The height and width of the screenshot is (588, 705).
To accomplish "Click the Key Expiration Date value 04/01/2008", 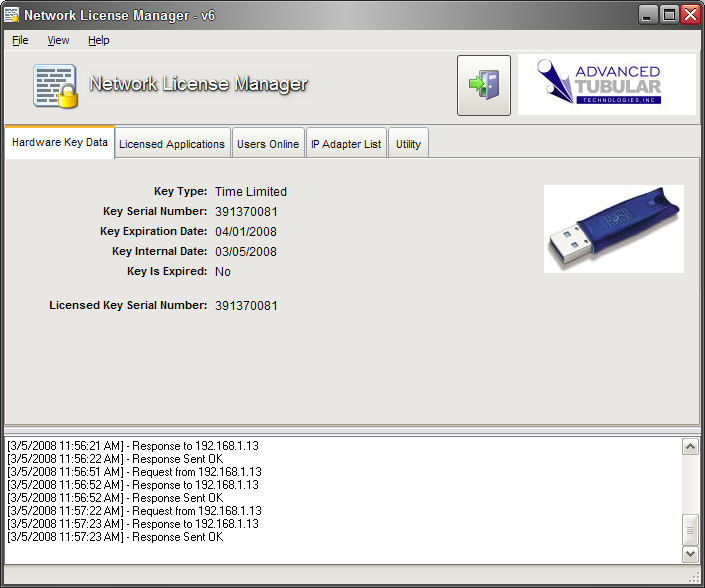I will 248,231.
